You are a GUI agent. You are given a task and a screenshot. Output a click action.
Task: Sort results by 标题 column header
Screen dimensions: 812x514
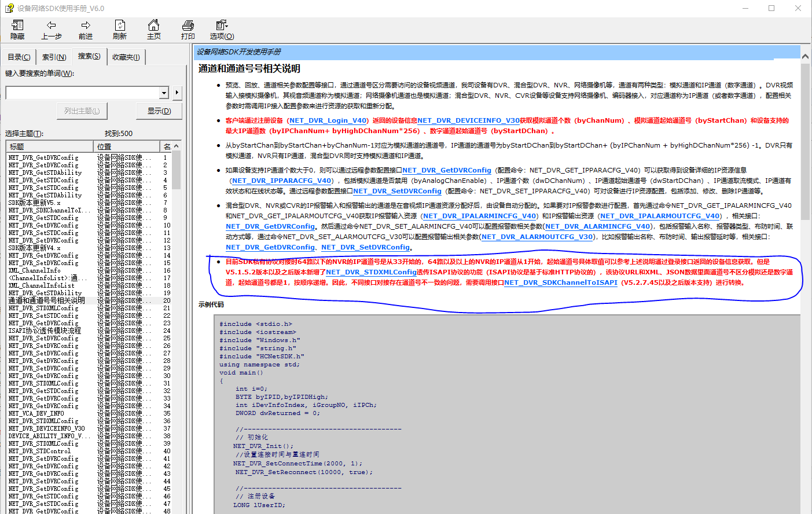coord(50,146)
